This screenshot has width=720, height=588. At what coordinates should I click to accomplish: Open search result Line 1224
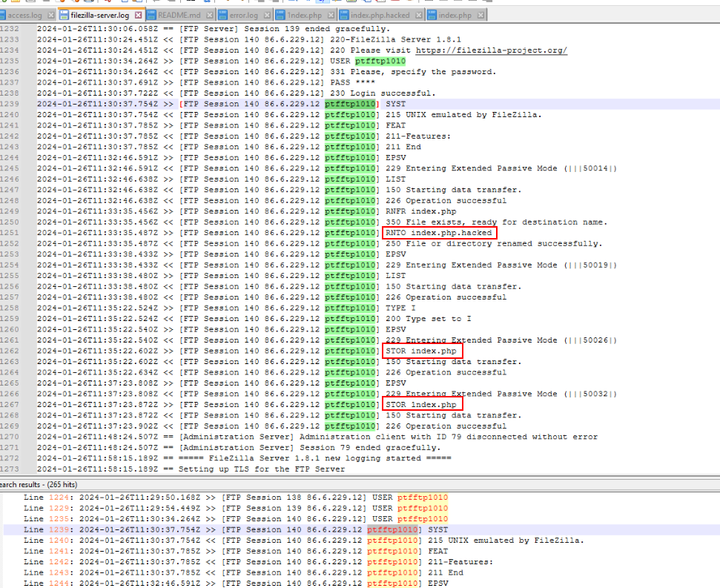coord(236,498)
